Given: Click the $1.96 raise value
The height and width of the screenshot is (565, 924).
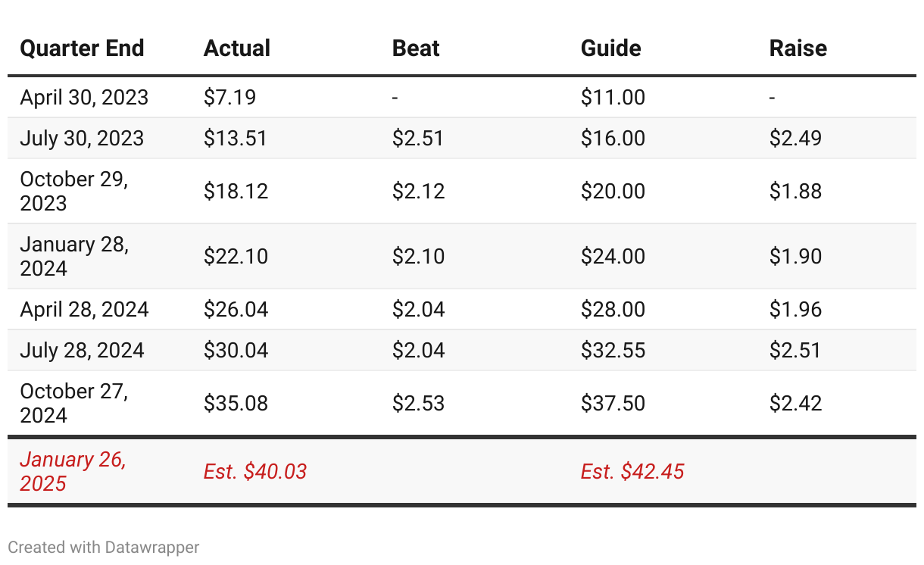Looking at the screenshot, I should 795,310.
